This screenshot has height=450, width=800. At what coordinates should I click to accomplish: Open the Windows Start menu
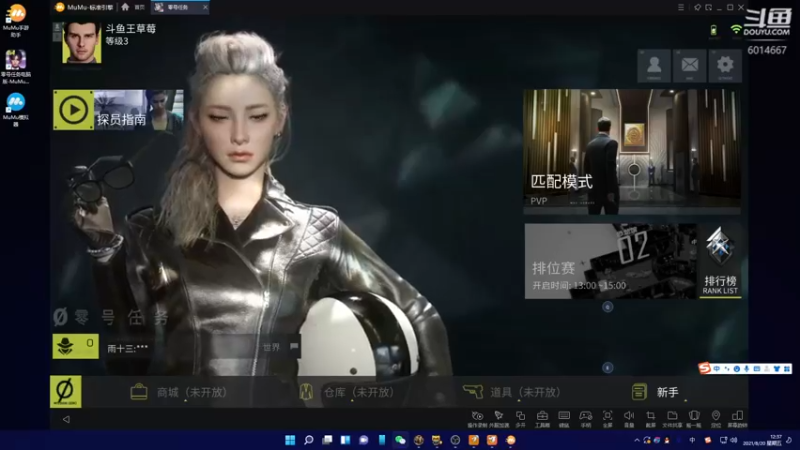point(290,440)
